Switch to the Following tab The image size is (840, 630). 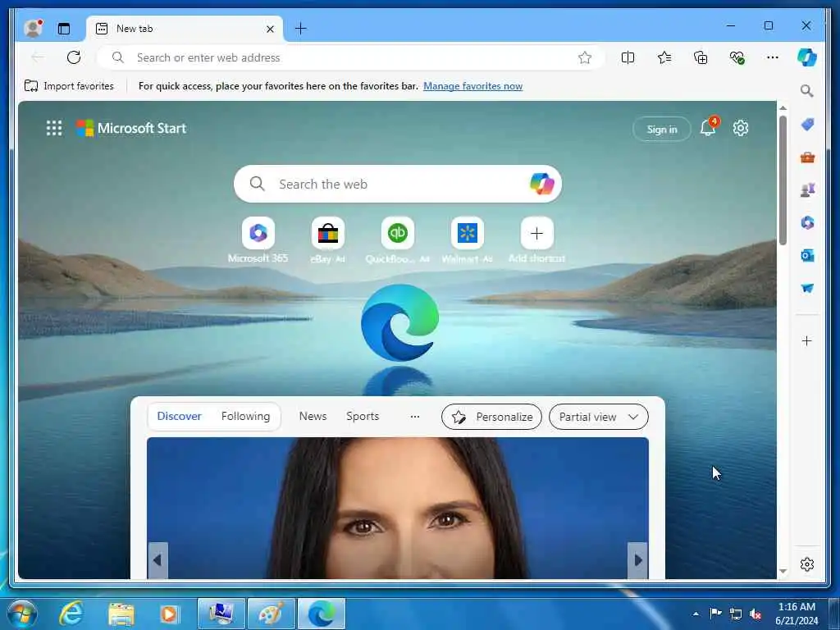245,416
